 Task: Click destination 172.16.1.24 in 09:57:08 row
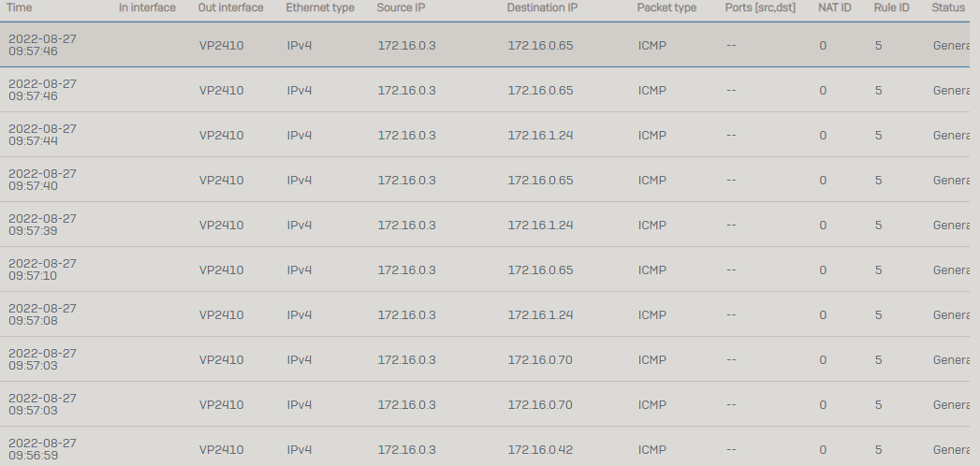pyautogui.click(x=540, y=314)
